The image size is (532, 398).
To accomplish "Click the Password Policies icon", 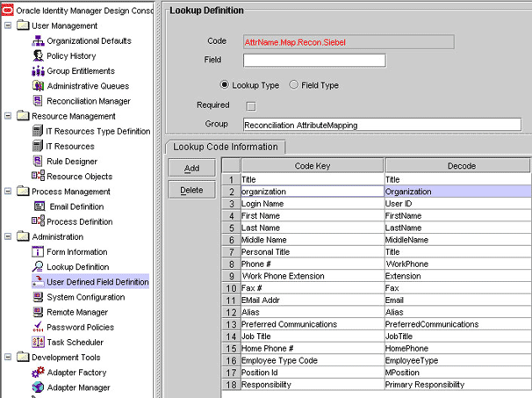I will (38, 327).
